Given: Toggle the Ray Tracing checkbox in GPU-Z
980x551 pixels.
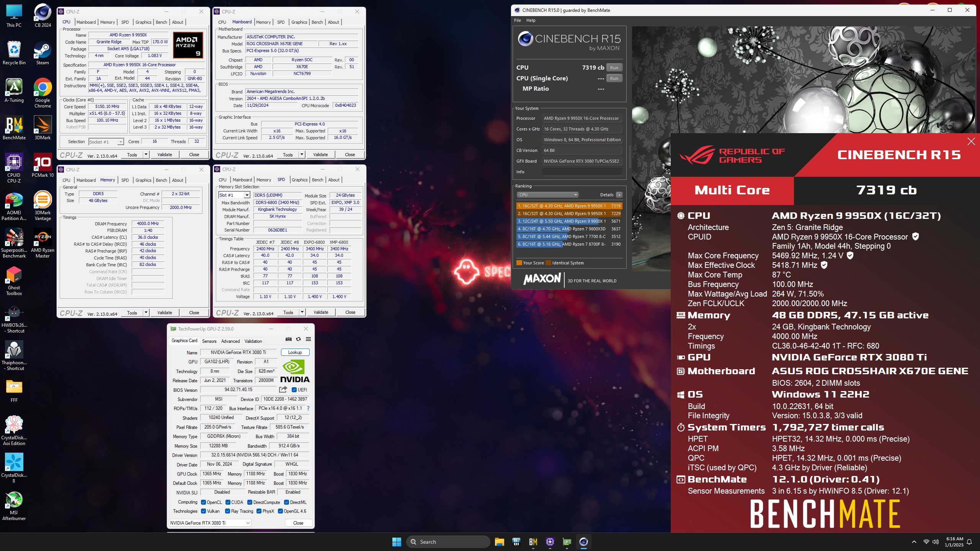Looking at the screenshot, I should pyautogui.click(x=228, y=511).
